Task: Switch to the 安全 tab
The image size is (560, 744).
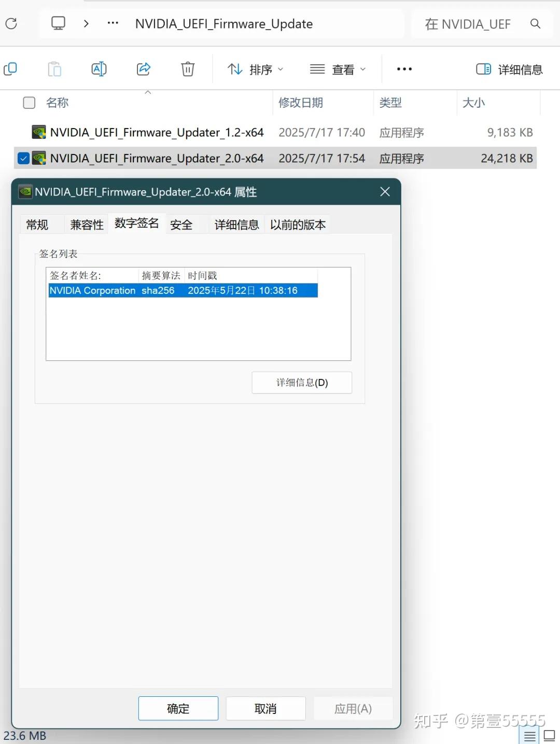Action: tap(181, 224)
